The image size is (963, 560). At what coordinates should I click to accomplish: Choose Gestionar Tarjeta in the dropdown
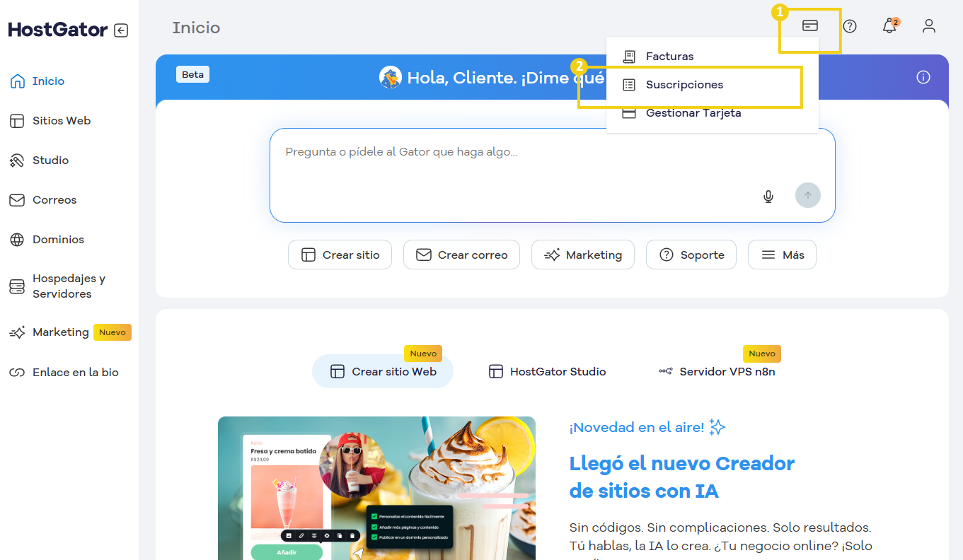click(693, 113)
